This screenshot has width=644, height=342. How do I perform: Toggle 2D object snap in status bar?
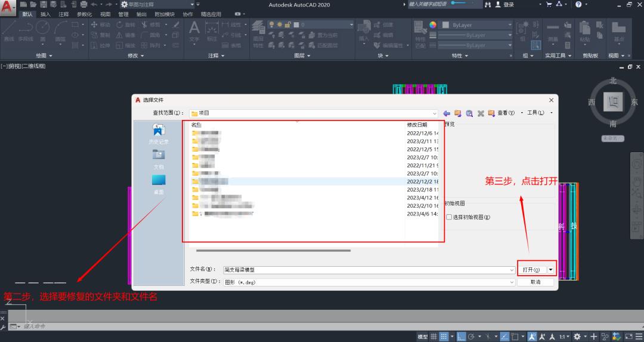(515, 337)
